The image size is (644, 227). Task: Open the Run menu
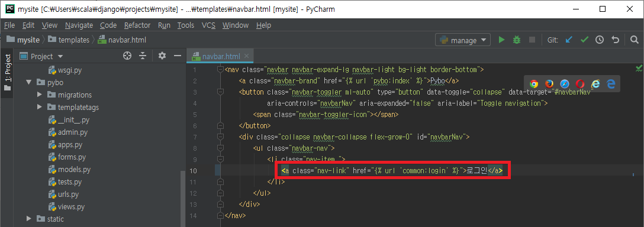tap(165, 25)
